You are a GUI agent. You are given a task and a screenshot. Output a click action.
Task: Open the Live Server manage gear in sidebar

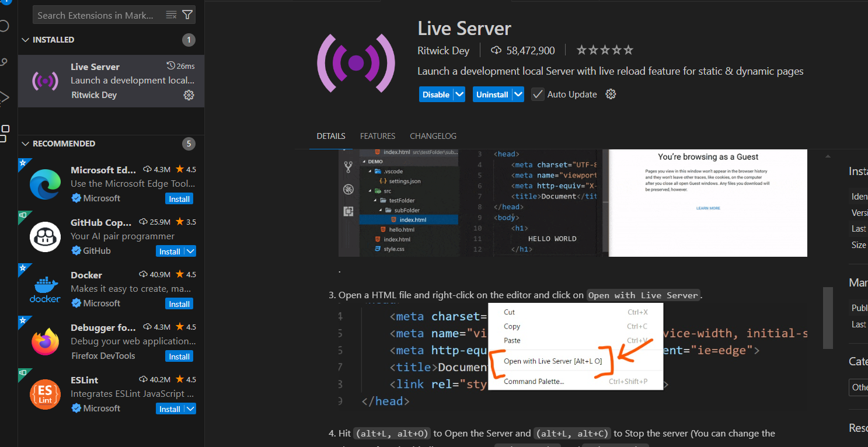189,95
